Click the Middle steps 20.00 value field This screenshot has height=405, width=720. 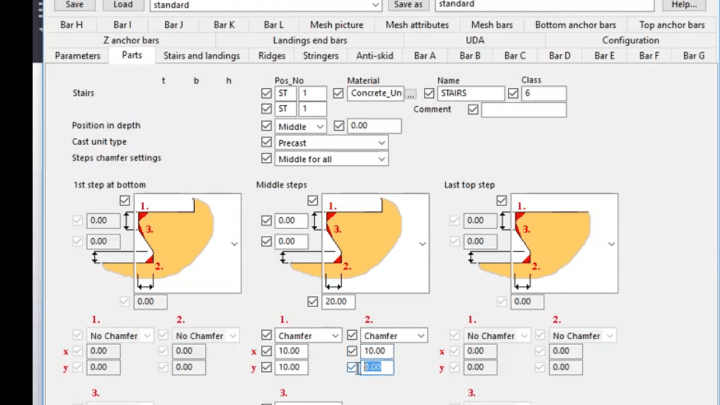338,302
